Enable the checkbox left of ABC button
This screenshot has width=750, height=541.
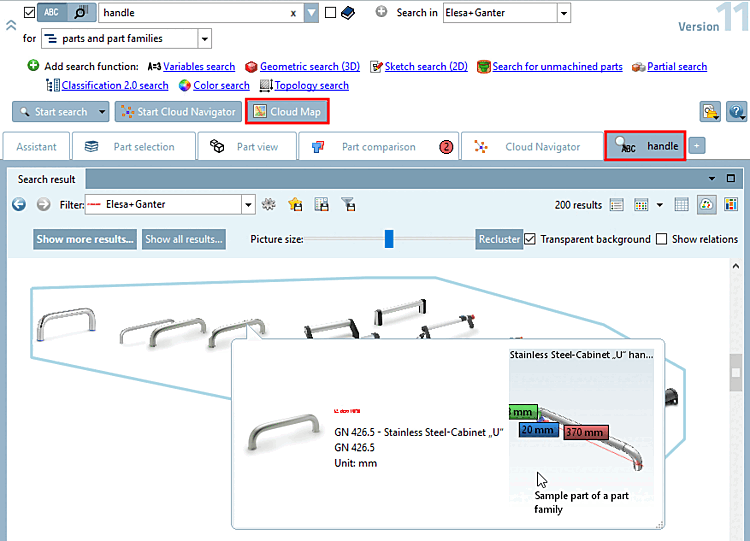pyautogui.click(x=29, y=12)
